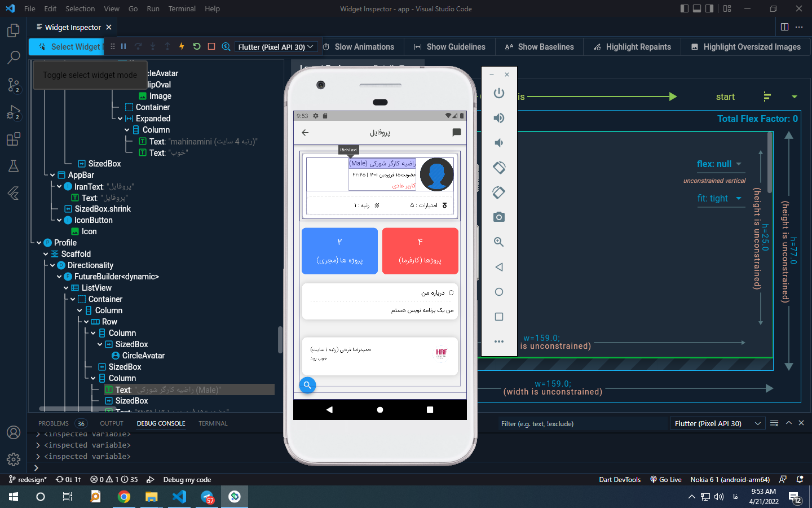Click emulator toolbar back triangle
This screenshot has height=508, width=812.
pos(499,267)
